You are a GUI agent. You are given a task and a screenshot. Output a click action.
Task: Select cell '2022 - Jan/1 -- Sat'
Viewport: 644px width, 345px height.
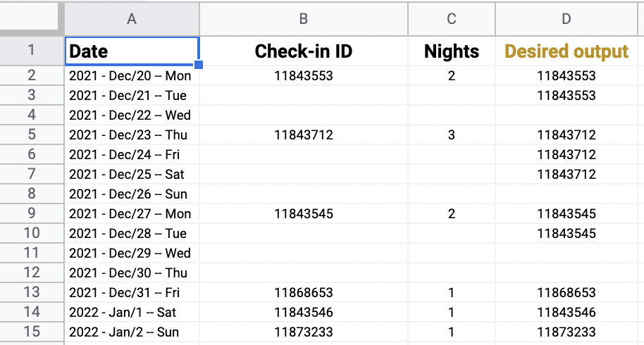(x=132, y=312)
